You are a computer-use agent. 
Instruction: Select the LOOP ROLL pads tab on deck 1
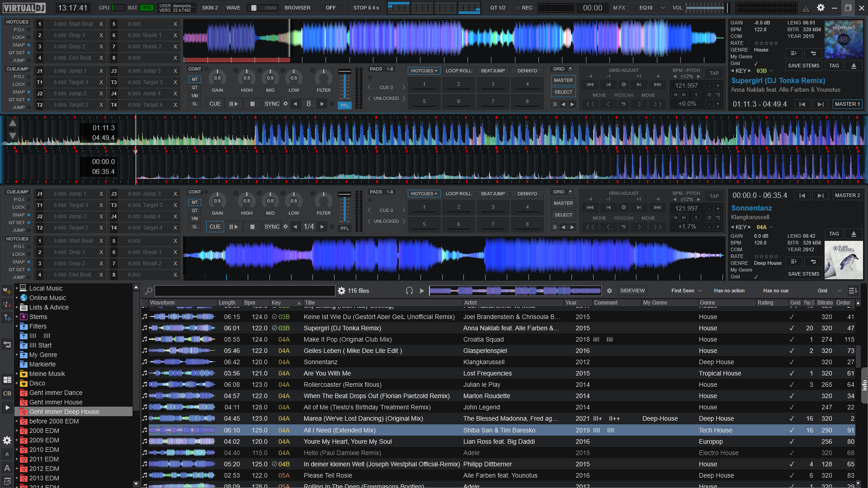[458, 71]
